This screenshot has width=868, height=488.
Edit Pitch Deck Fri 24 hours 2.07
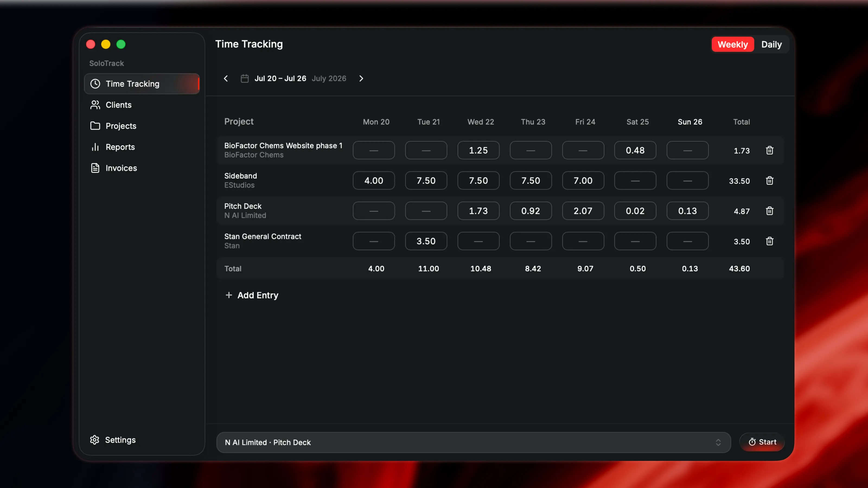583,211
